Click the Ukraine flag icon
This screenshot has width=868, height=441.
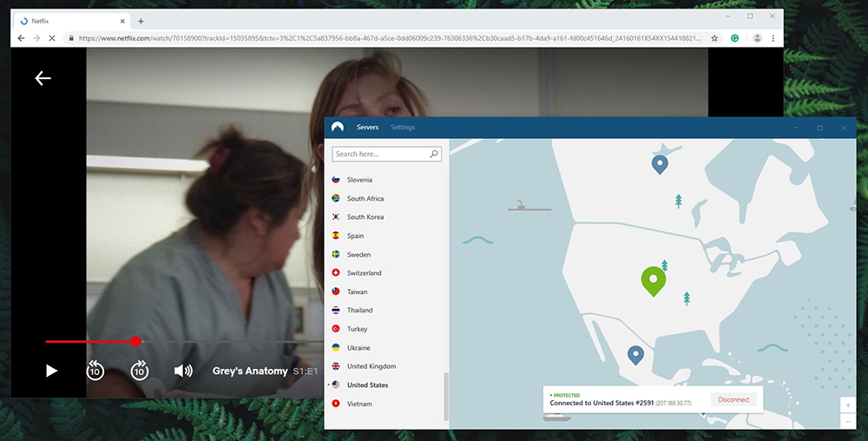click(335, 347)
